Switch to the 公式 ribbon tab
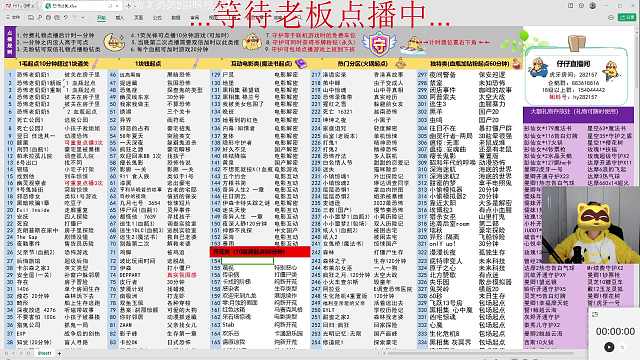Screen dimensions: 640x360 coord(157,18)
